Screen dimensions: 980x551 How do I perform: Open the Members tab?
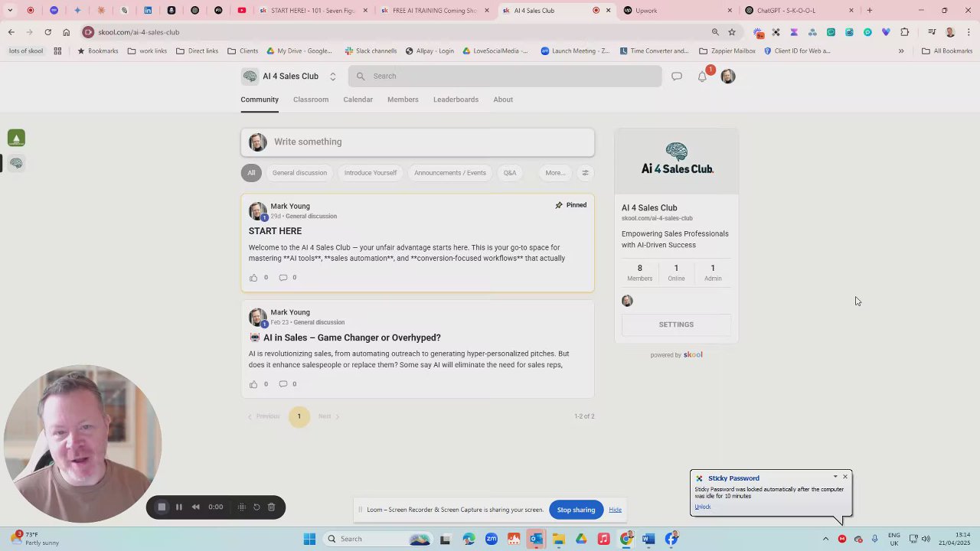click(403, 99)
